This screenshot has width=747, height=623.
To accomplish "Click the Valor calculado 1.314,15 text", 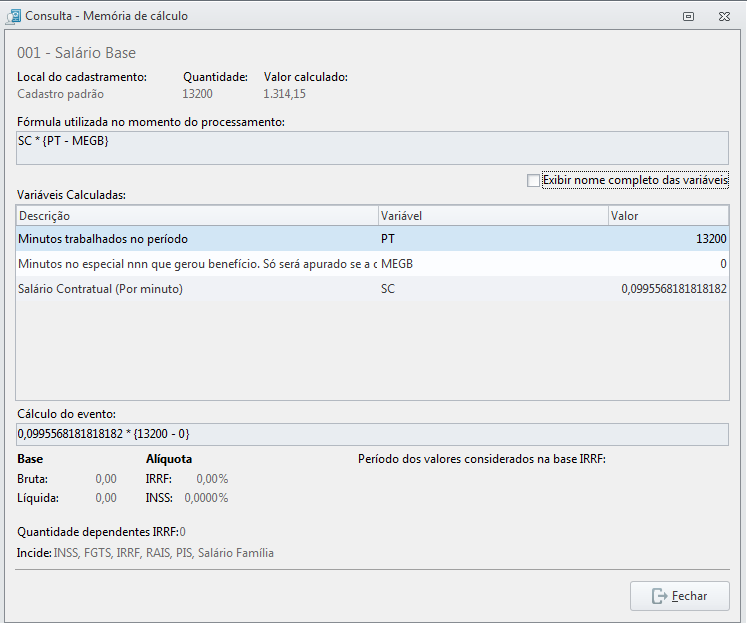I will 284,94.
